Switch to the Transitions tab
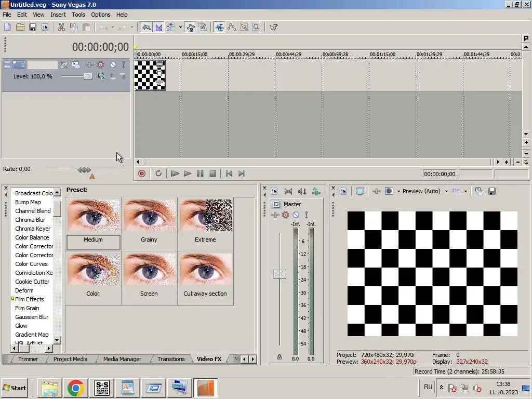Screen dimensions: 532x399 (171, 359)
